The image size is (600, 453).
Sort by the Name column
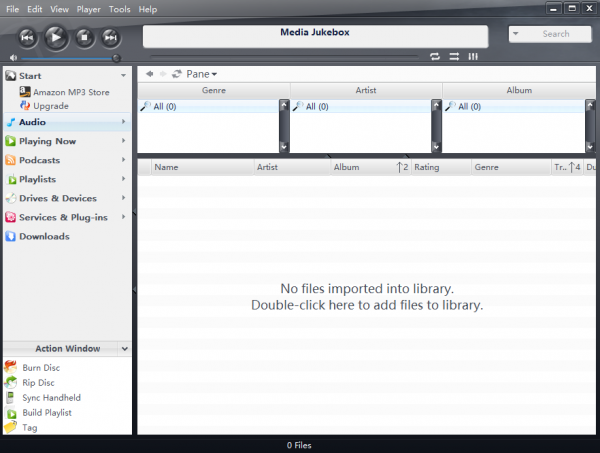203,167
